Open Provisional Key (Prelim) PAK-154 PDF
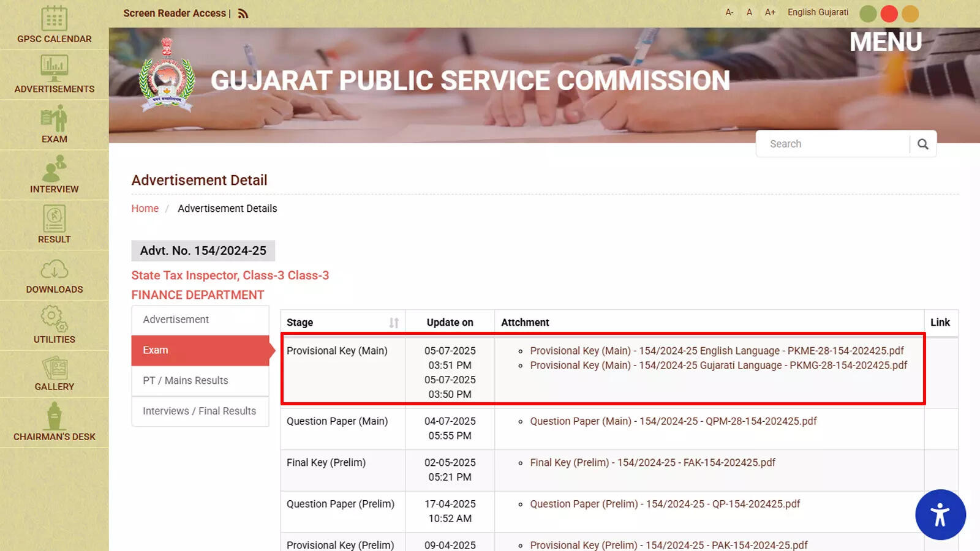980x551 pixels. click(668, 545)
